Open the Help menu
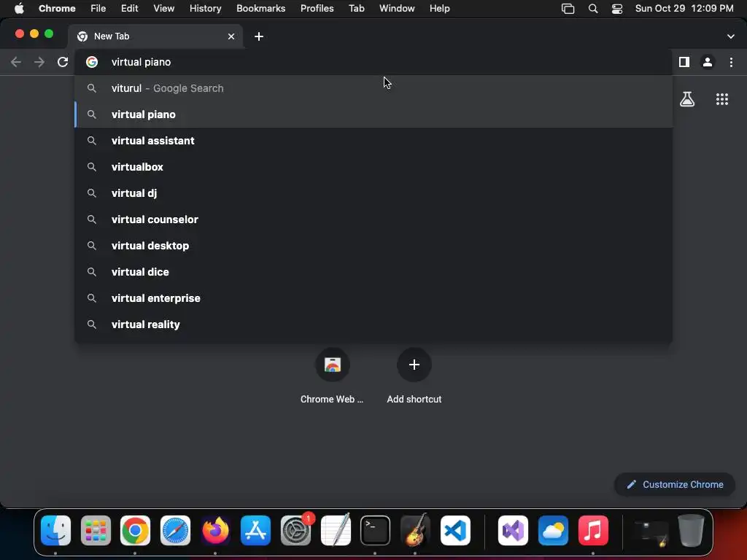This screenshot has width=747, height=560. pos(439,9)
